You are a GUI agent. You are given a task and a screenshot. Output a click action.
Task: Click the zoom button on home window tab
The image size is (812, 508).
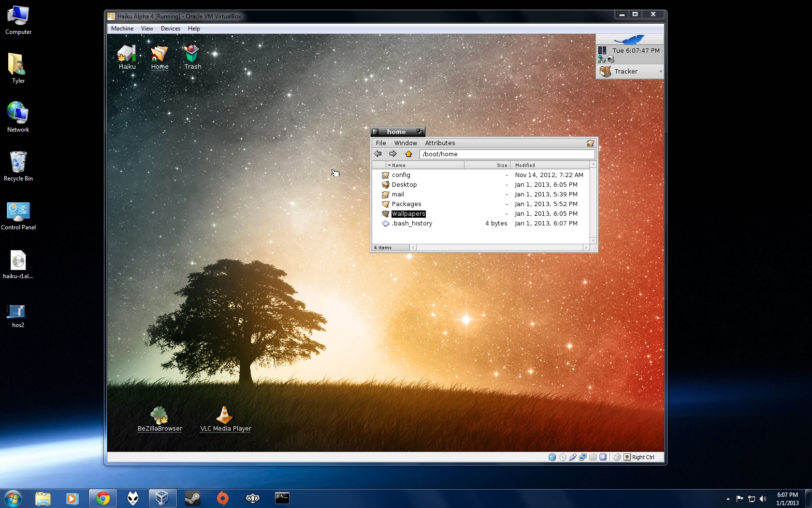tap(420, 132)
